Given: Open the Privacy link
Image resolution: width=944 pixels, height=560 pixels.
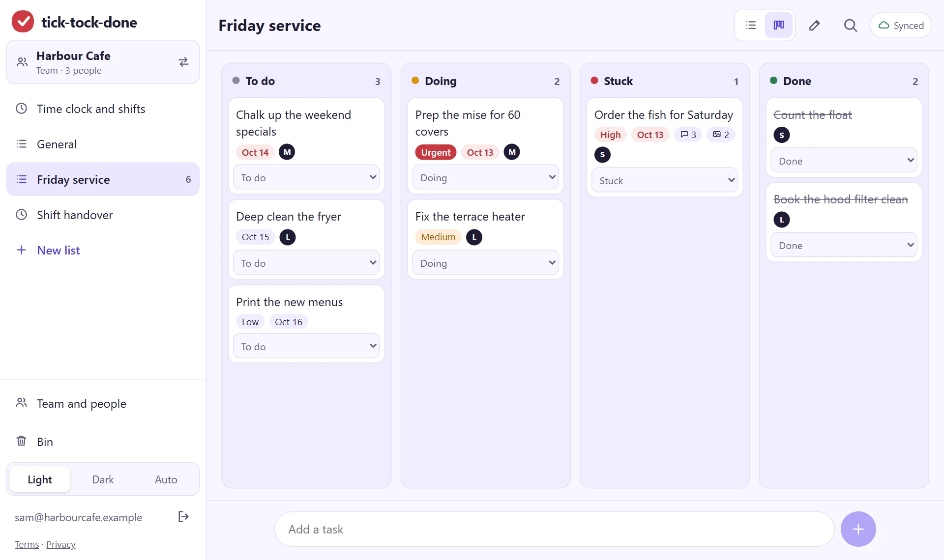Looking at the screenshot, I should point(61,544).
